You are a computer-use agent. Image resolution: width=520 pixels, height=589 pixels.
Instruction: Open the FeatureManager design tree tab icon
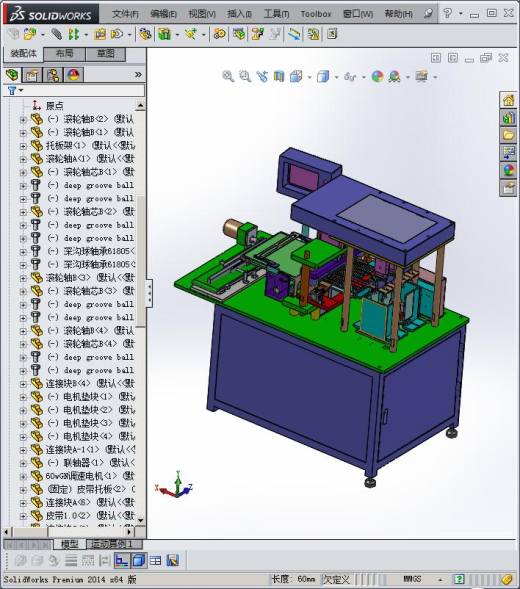12,75
